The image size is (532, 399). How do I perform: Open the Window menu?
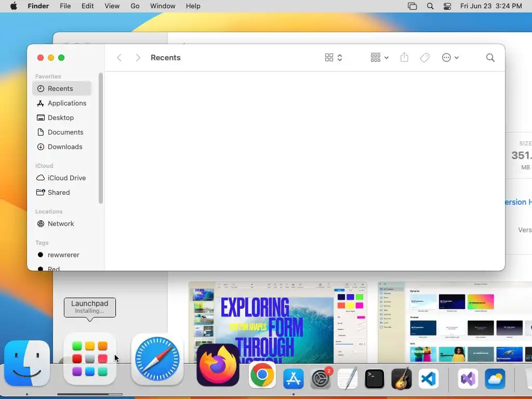point(163,6)
